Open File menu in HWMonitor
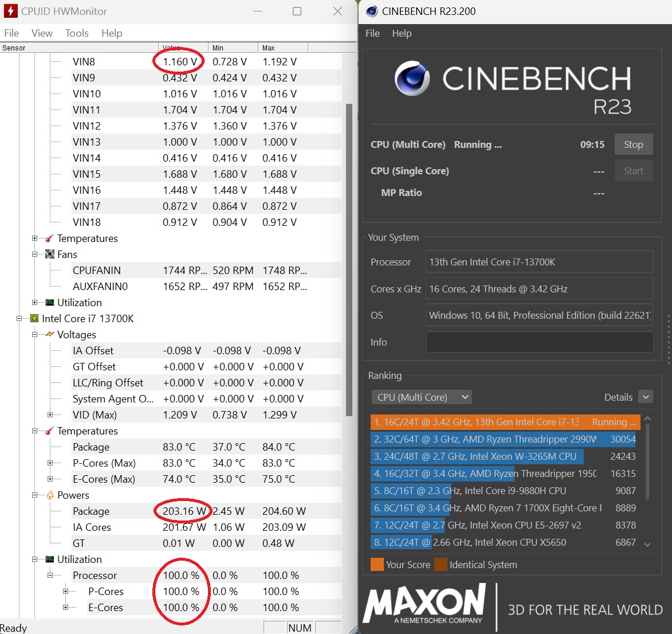The width and height of the screenshot is (672, 634). 11,33
